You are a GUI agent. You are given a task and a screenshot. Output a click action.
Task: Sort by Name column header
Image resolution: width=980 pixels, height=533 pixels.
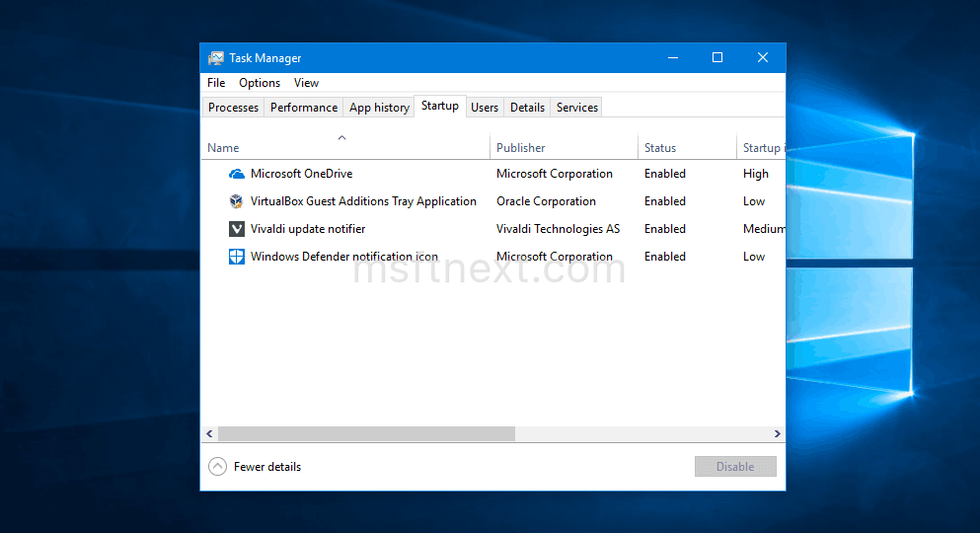[x=345, y=147]
